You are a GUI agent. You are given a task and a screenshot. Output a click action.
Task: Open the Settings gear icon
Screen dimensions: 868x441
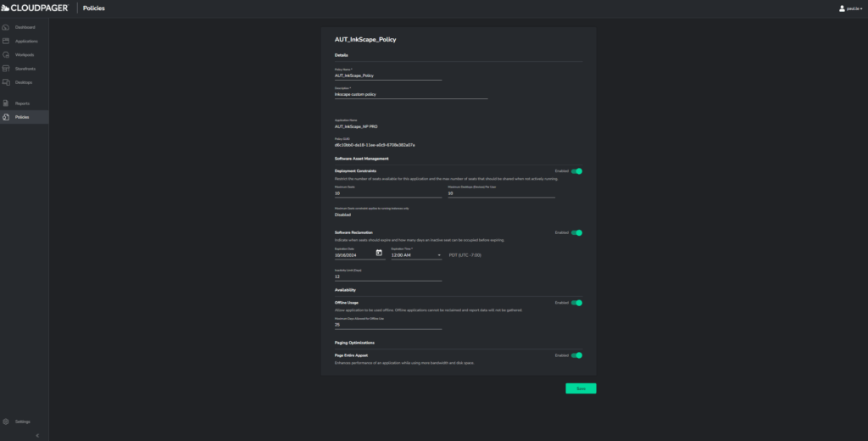pos(6,421)
